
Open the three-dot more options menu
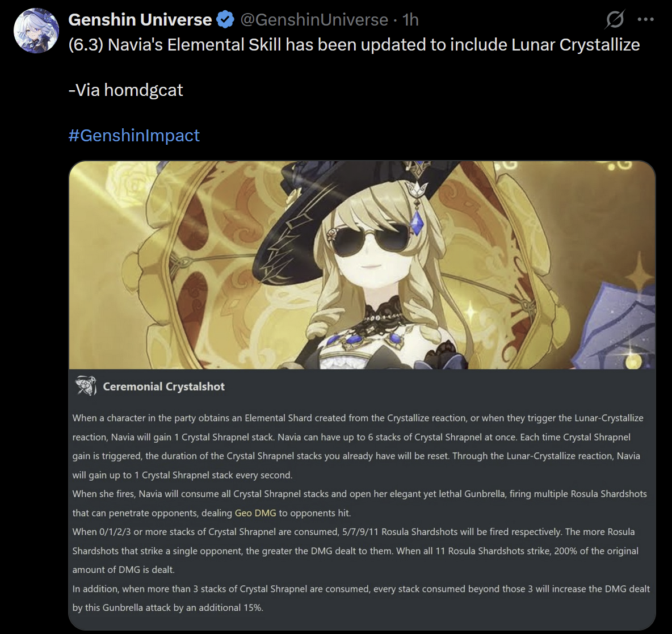point(645,19)
